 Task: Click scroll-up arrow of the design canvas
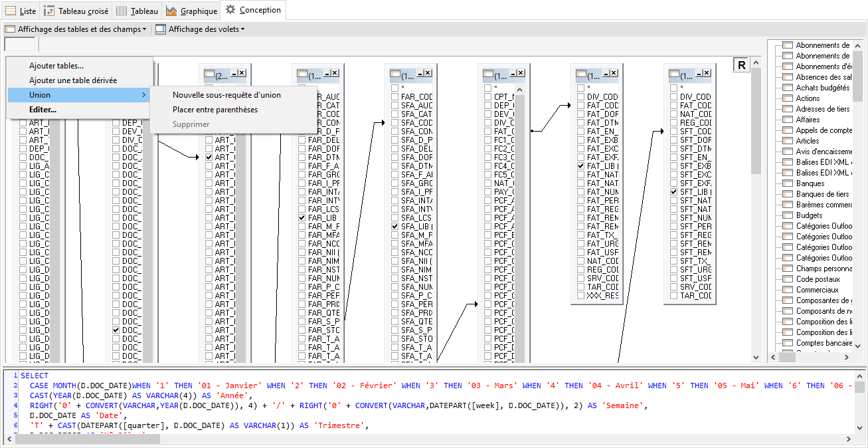pyautogui.click(x=756, y=62)
